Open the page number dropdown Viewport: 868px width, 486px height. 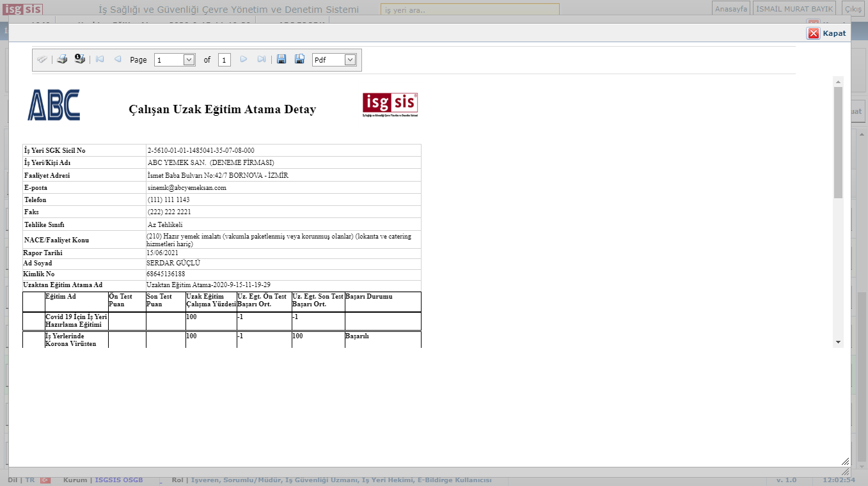(189, 59)
